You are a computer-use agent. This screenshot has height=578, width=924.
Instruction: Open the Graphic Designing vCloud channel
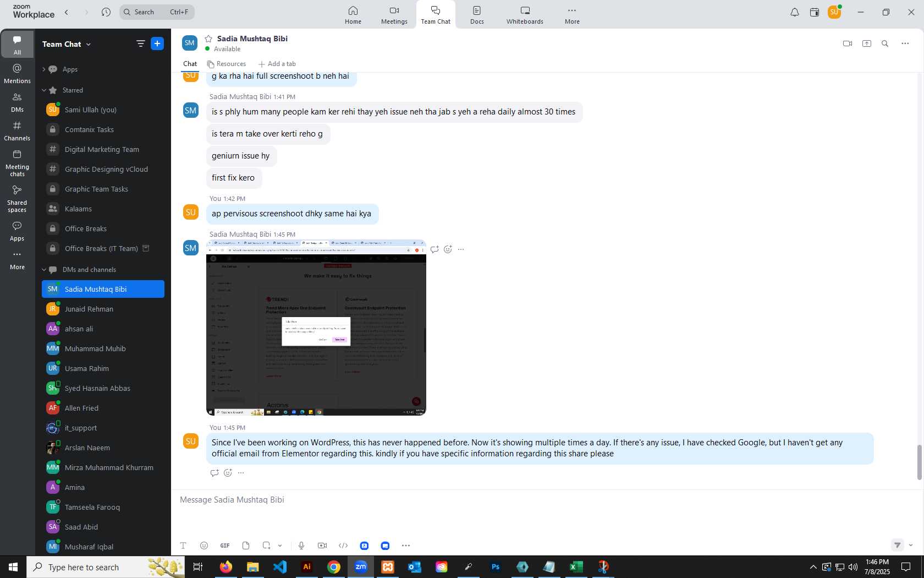(103, 169)
